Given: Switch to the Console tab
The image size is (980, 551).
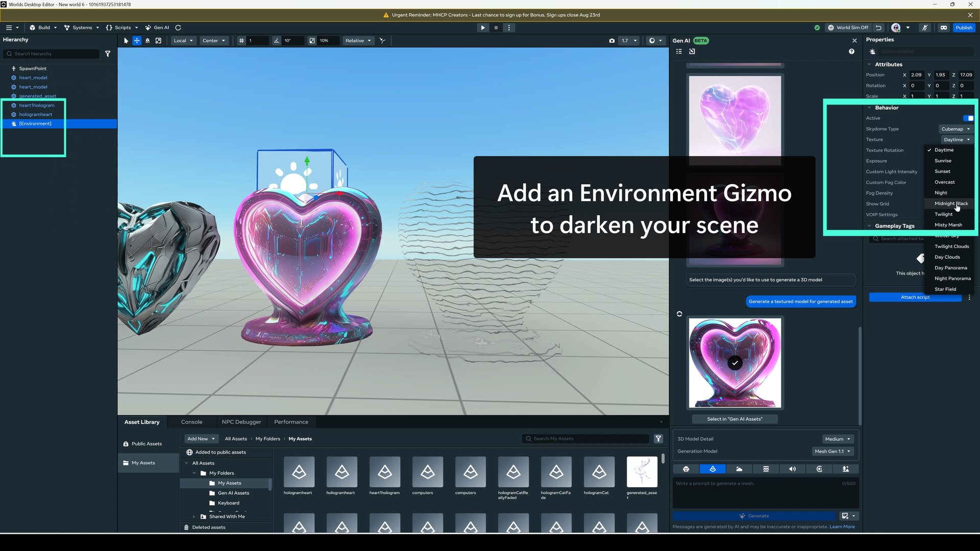Looking at the screenshot, I should click(x=191, y=422).
